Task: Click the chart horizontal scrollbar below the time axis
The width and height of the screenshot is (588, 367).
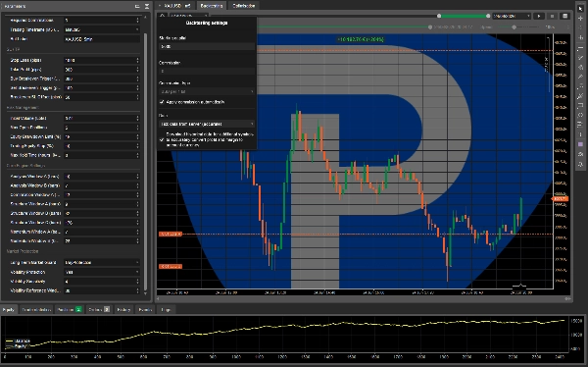Action: coord(364,298)
